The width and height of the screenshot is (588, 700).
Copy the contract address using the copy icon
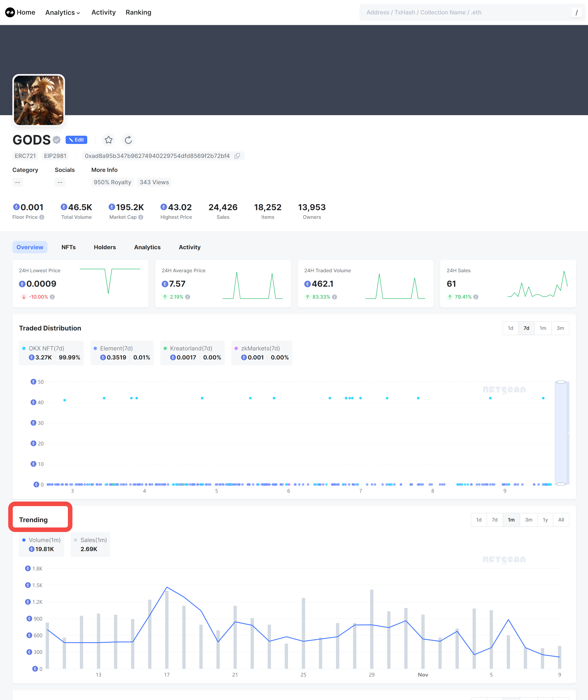[x=237, y=156]
